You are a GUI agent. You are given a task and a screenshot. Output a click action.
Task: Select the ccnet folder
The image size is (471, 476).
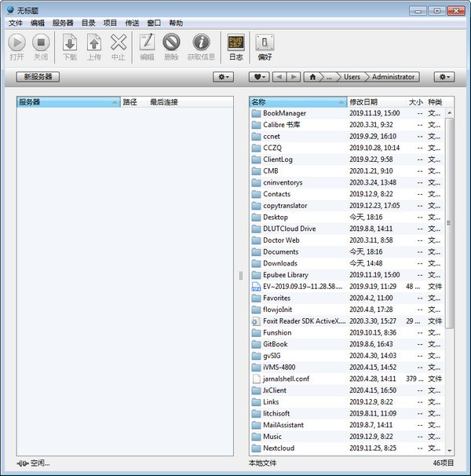[x=346, y=137]
